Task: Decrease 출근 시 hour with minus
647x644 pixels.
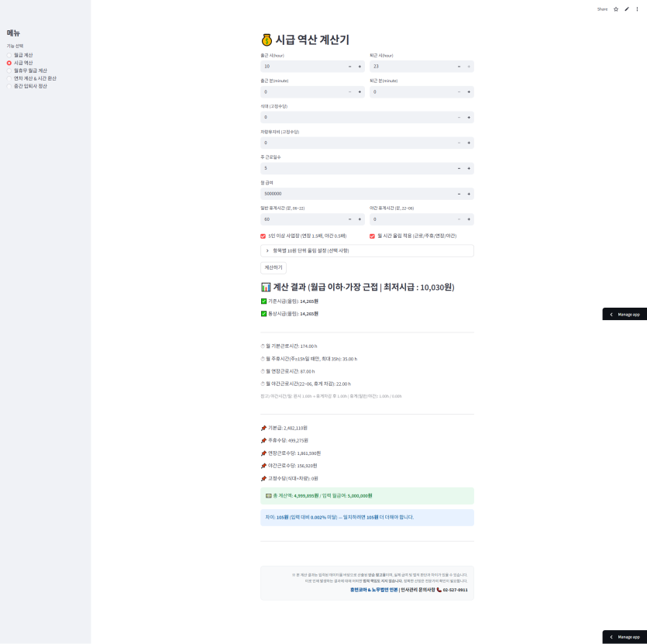Action: 349,67
